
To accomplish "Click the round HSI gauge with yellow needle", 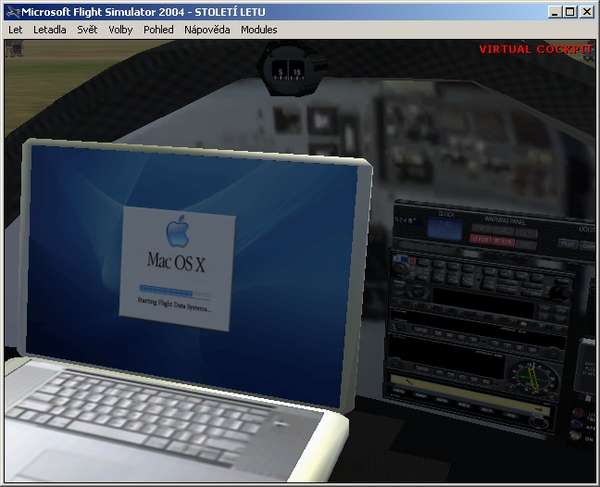I will 533,379.
